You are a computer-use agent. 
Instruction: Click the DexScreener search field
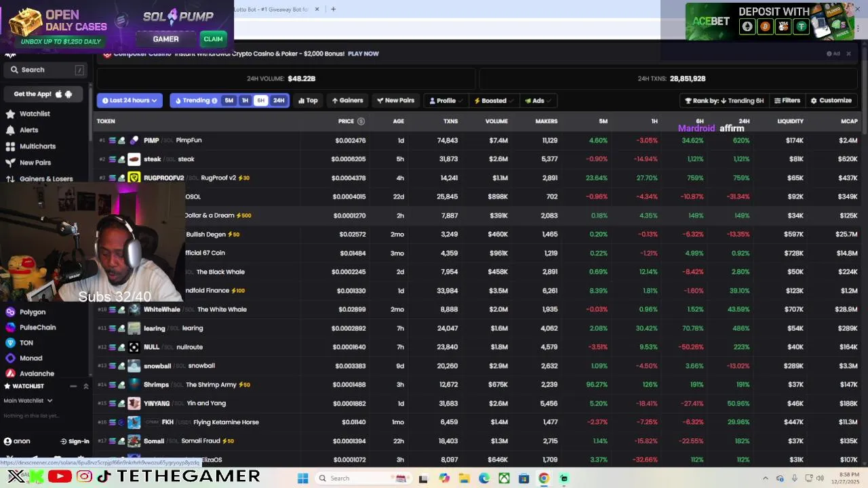click(x=46, y=70)
